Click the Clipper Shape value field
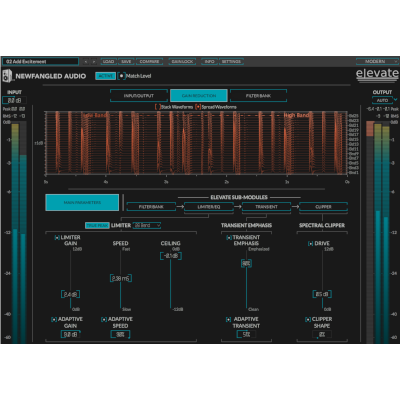 click(x=322, y=334)
